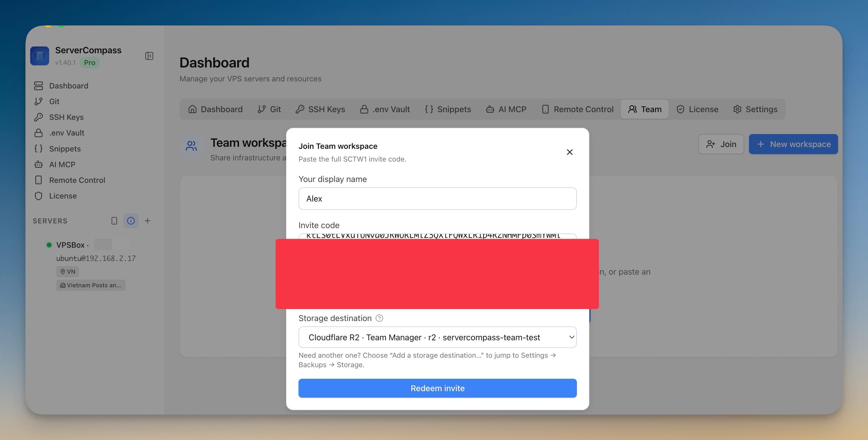Focus the Your display name field
The width and height of the screenshot is (868, 440).
tap(437, 199)
